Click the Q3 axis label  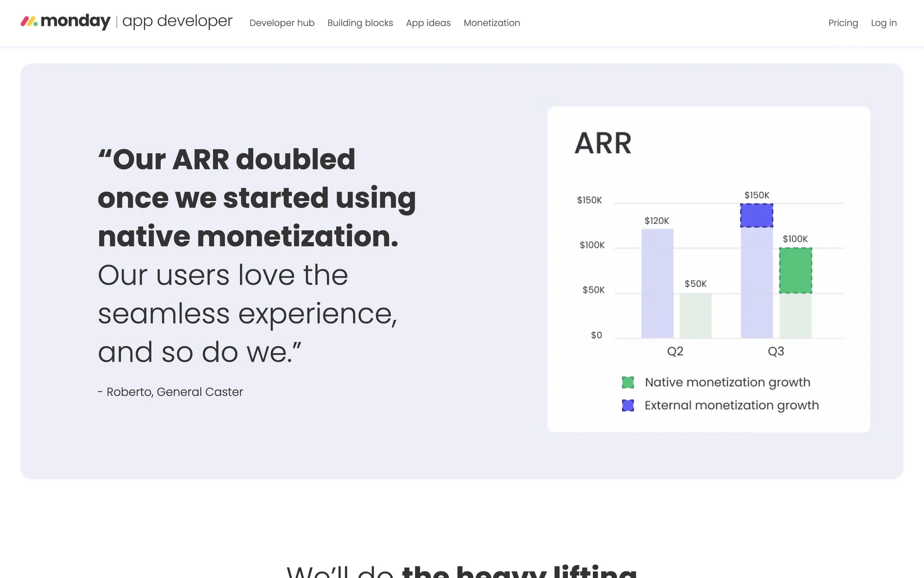(775, 351)
